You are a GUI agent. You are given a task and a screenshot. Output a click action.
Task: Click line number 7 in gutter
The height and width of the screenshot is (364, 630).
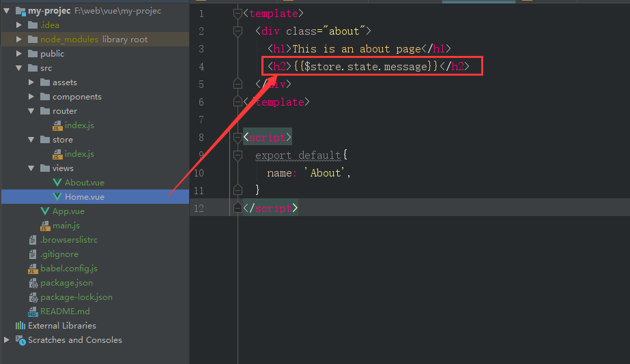(x=201, y=120)
